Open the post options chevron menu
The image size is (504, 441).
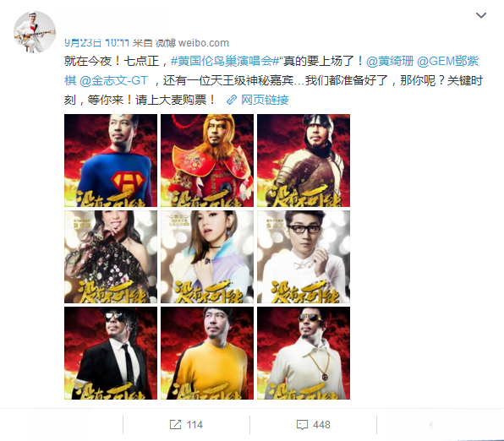(x=481, y=15)
